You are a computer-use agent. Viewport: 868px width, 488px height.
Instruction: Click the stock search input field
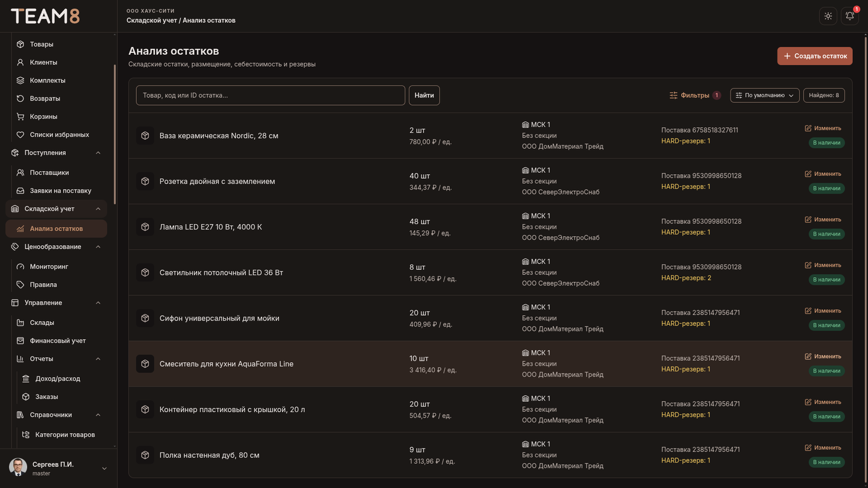[x=271, y=95]
